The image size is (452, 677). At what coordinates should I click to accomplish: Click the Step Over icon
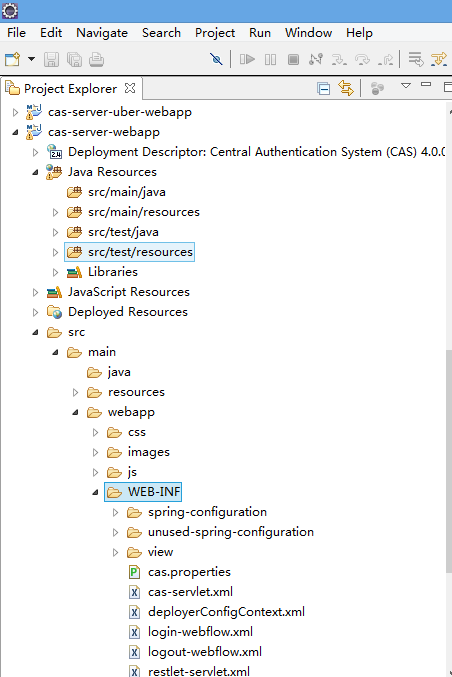(x=362, y=59)
